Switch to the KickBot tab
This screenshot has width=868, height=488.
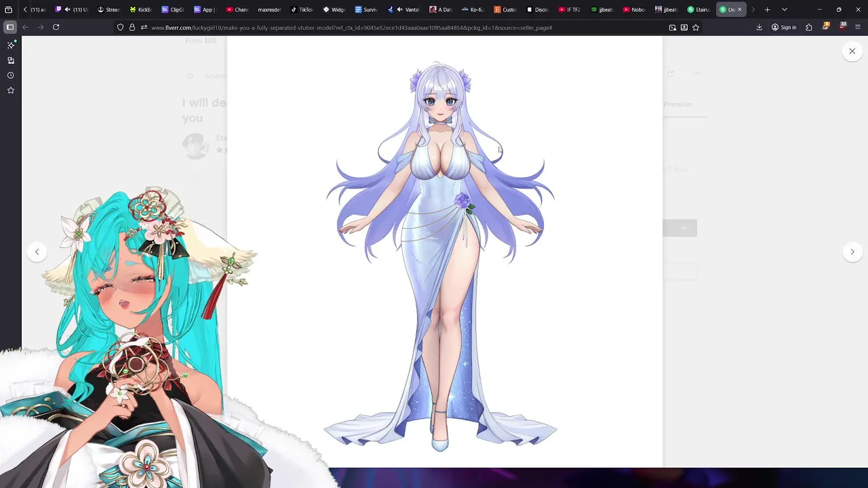(141, 9)
